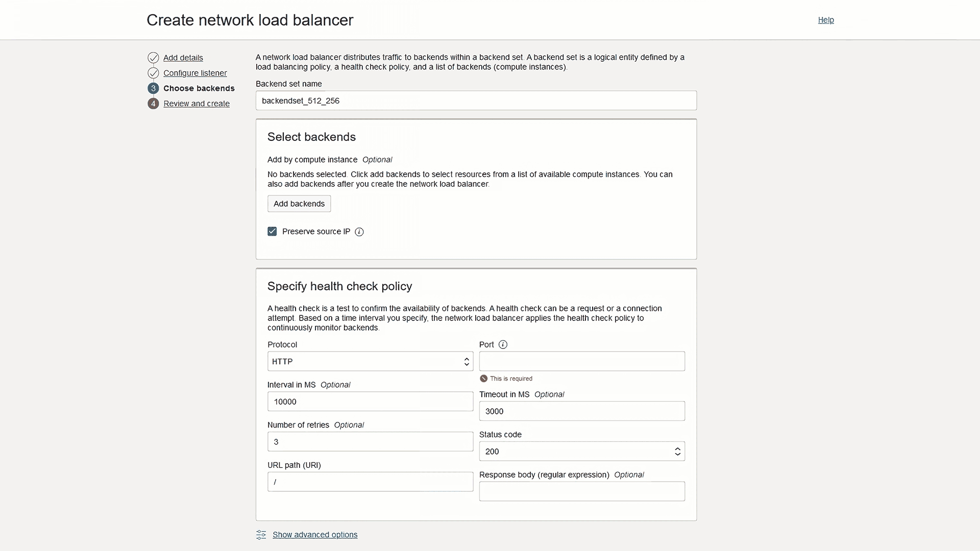980x551 pixels.
Task: Increment the Status code value
Action: (x=677, y=448)
